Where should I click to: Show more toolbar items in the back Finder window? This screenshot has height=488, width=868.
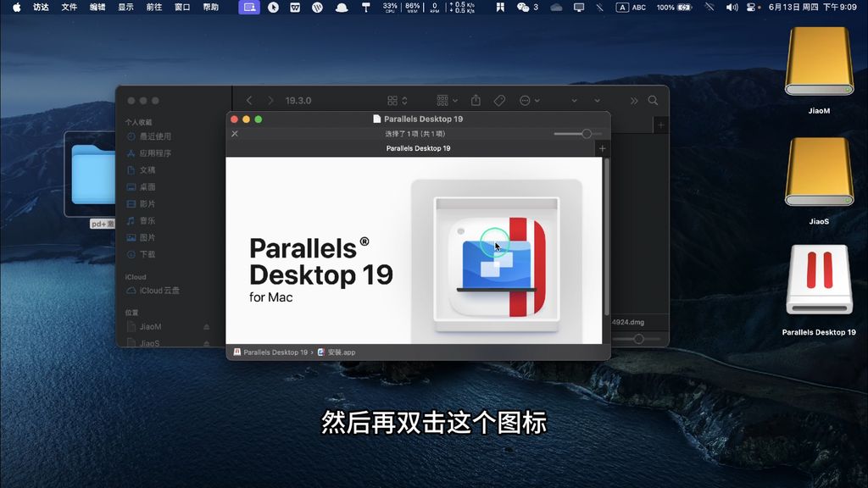[634, 100]
